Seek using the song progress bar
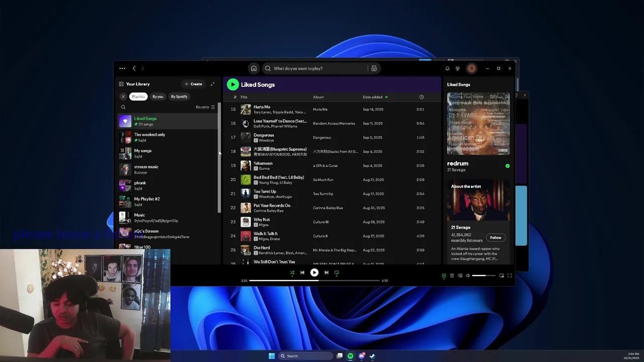 [314, 281]
